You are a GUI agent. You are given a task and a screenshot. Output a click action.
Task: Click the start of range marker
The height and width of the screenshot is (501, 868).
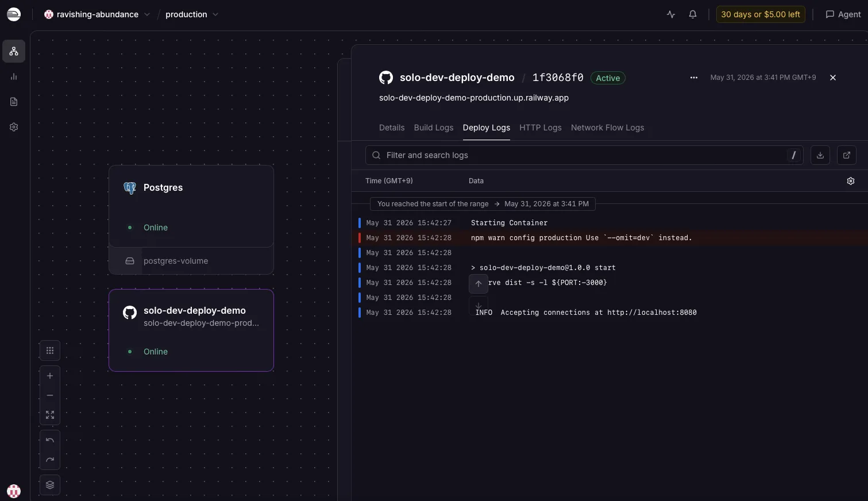(x=483, y=204)
